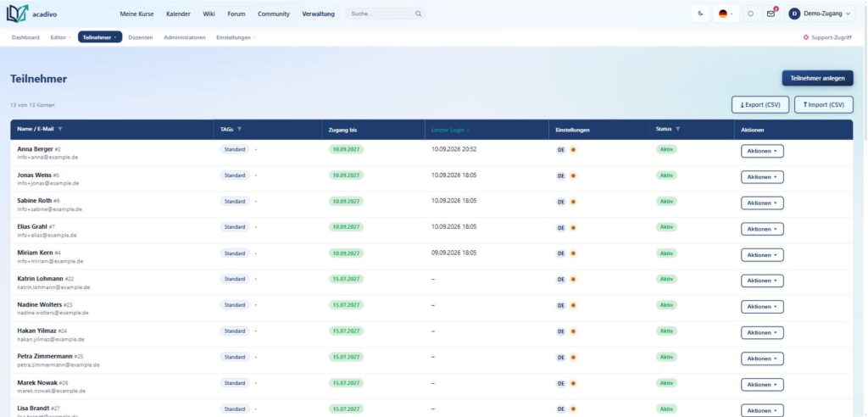Viewport: 868px width, 417px height.
Task: Open Aktionen dropdown for Elias Grahl
Action: tap(762, 229)
